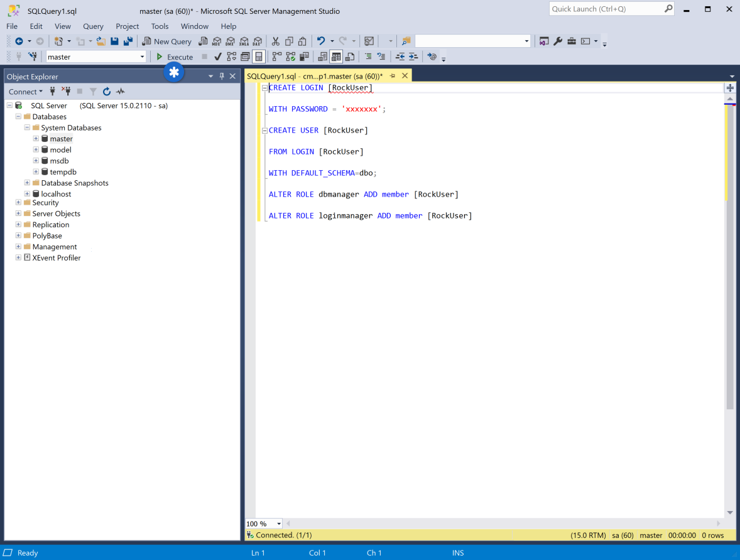Screen dimensions: 740x560
Task: Collapse the CREATE LOGIN code block
Action: (x=264, y=88)
